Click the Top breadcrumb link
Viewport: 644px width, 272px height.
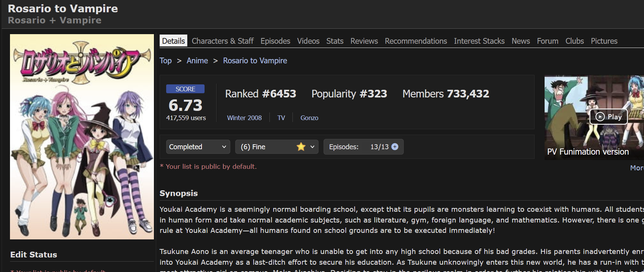click(165, 61)
